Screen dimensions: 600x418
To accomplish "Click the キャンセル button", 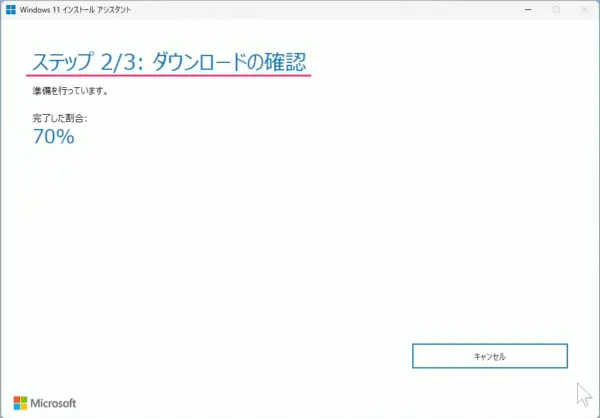I will pos(490,356).
